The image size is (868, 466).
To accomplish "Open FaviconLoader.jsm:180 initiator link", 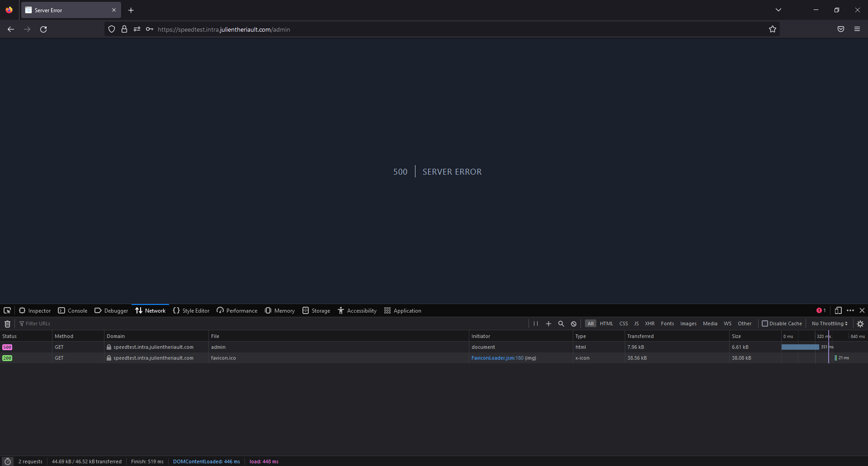I will pyautogui.click(x=497, y=358).
